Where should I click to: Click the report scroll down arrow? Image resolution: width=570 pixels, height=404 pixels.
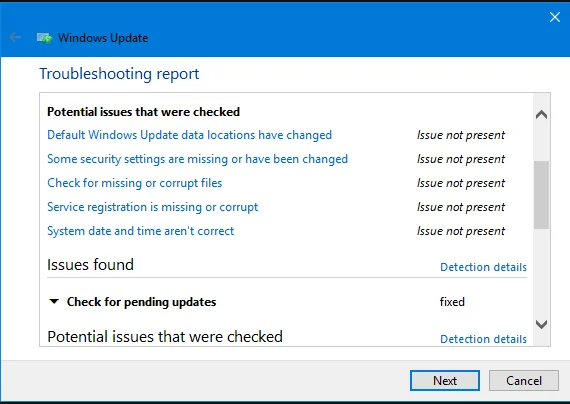pos(541,324)
